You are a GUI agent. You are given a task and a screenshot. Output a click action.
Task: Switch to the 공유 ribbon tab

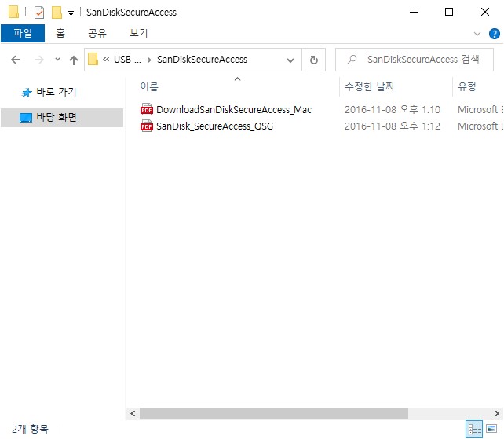pos(97,33)
